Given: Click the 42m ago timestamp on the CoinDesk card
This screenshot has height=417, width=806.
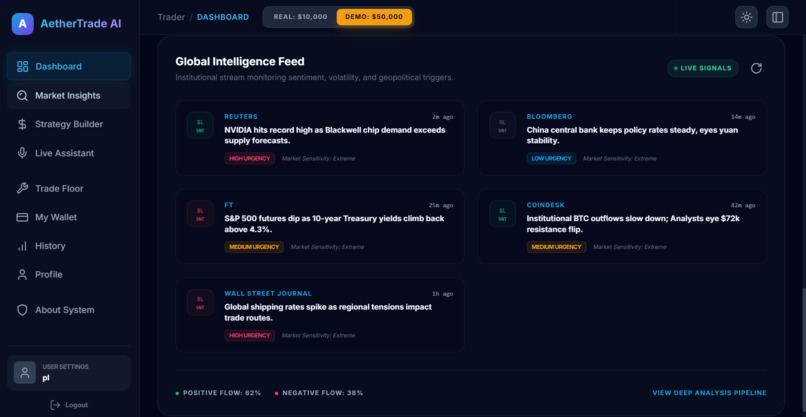Looking at the screenshot, I should [743, 205].
